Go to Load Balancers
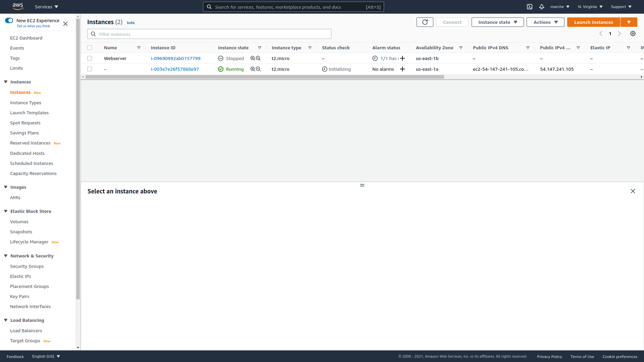The height and width of the screenshot is (362, 644). pyautogui.click(x=26, y=330)
